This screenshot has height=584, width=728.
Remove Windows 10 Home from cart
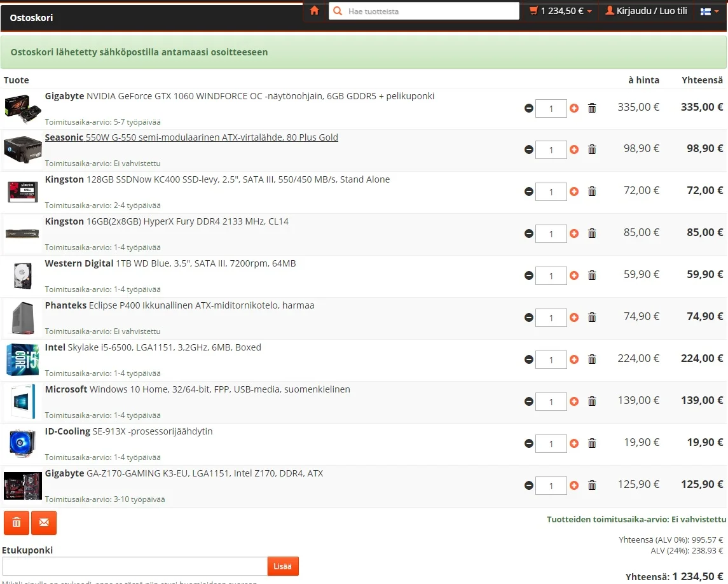[x=592, y=401]
